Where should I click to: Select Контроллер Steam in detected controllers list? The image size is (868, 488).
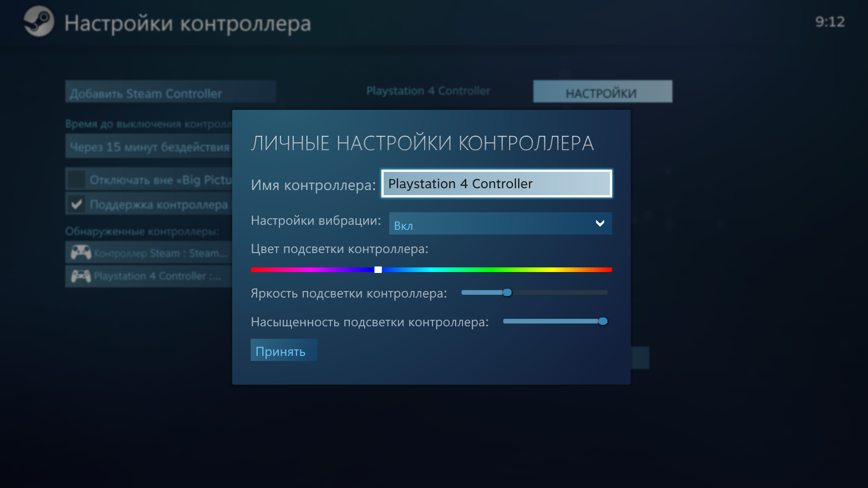coord(149,253)
